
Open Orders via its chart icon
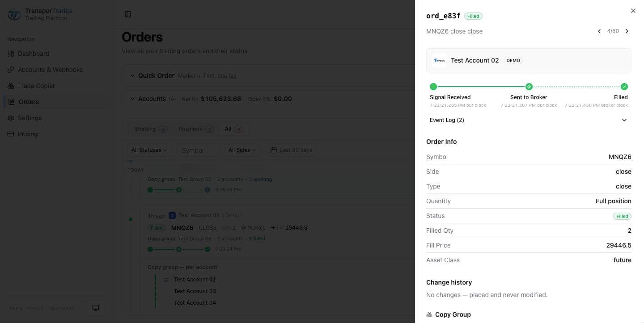(12, 102)
